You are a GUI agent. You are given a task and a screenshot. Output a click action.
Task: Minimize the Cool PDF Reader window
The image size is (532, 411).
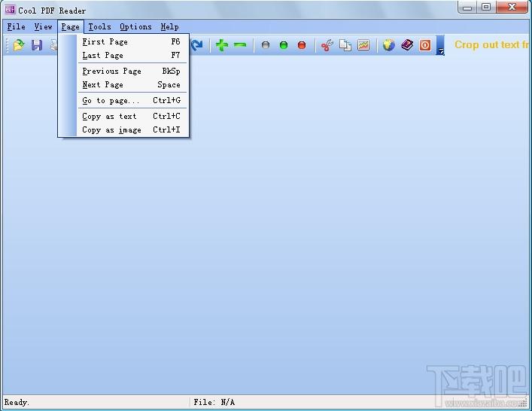(x=467, y=7)
